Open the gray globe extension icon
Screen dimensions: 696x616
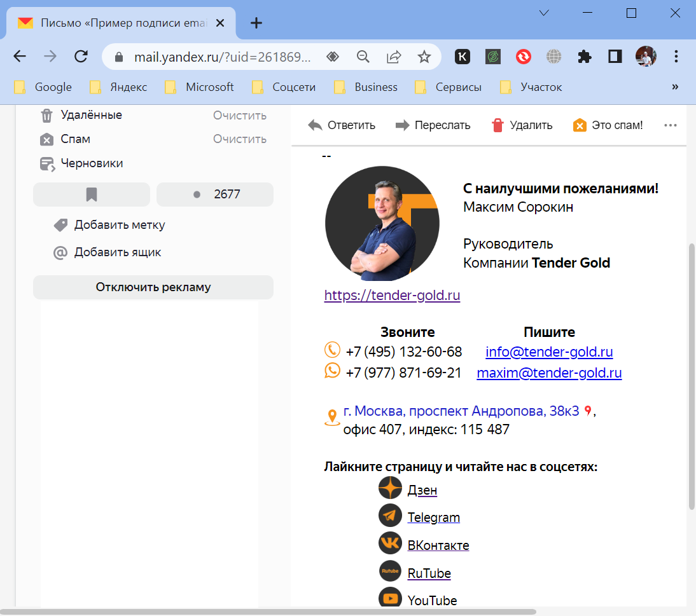(x=554, y=57)
